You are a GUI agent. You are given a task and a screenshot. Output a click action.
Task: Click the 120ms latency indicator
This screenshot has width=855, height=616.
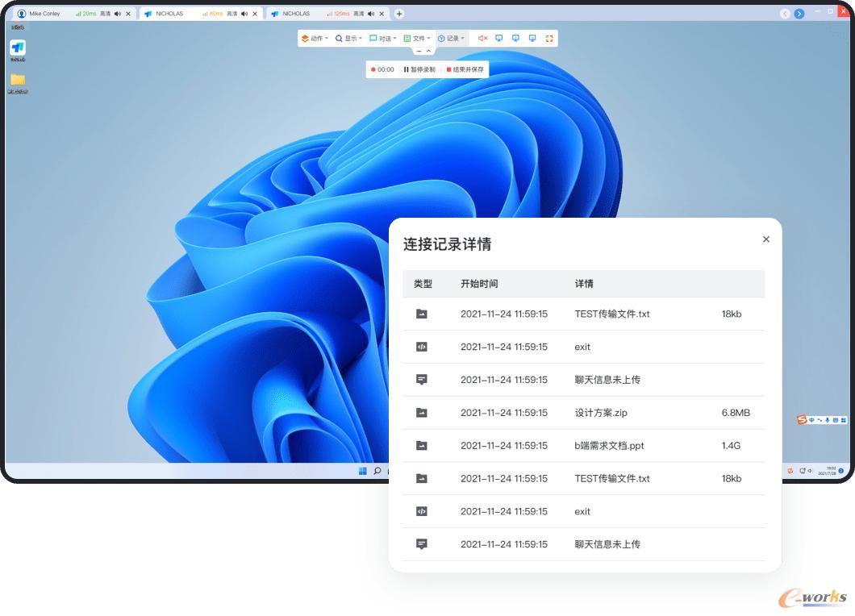tap(339, 14)
